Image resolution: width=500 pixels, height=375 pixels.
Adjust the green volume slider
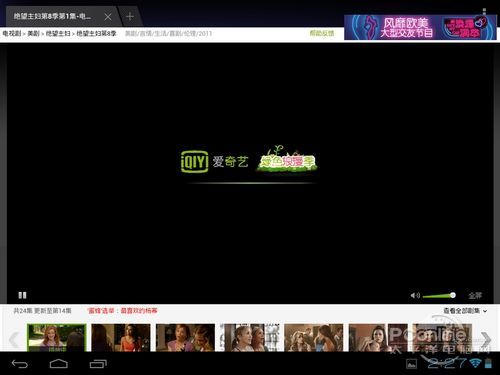pyautogui.click(x=439, y=295)
